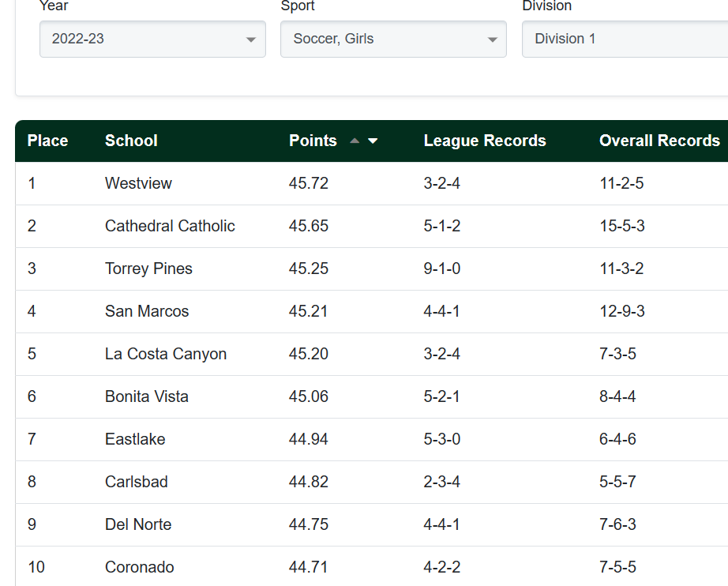This screenshot has height=586, width=728.
Task: Click Cathedral Catholic in the table
Action: (x=170, y=226)
